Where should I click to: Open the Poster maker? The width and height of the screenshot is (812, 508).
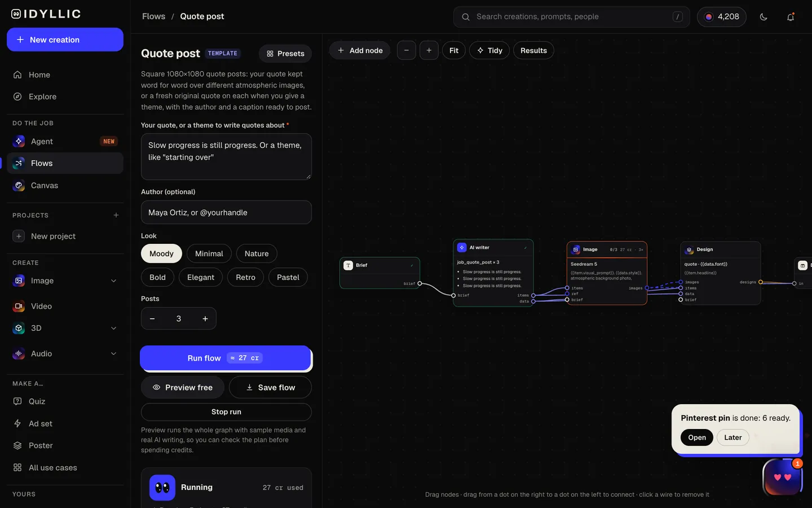65,445
